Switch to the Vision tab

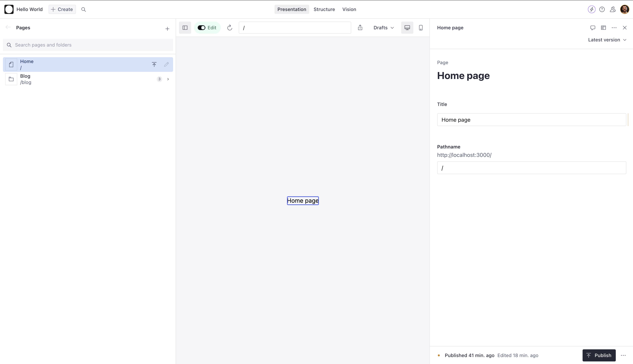[x=349, y=9]
